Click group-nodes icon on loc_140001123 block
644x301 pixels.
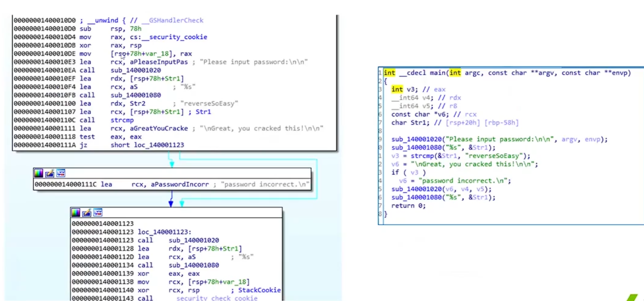[98, 213]
